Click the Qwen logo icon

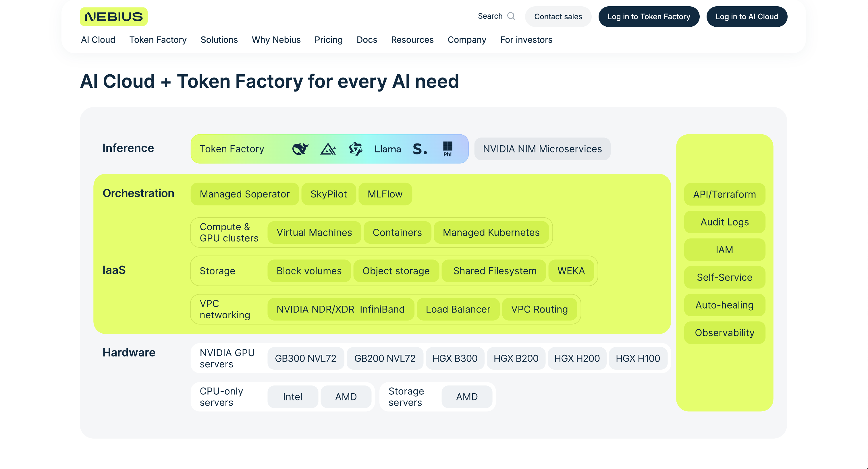click(356, 148)
